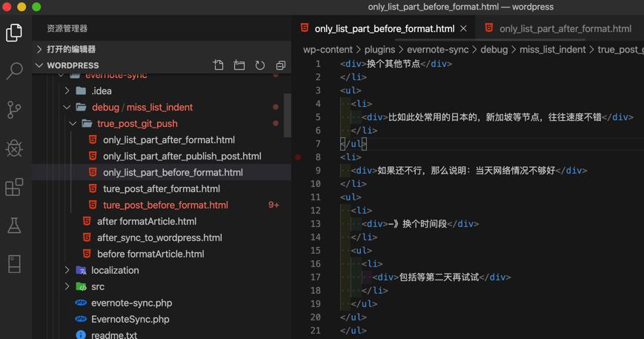The image size is (644, 339).
Task: Open the Extensions view
Action: pos(14,187)
